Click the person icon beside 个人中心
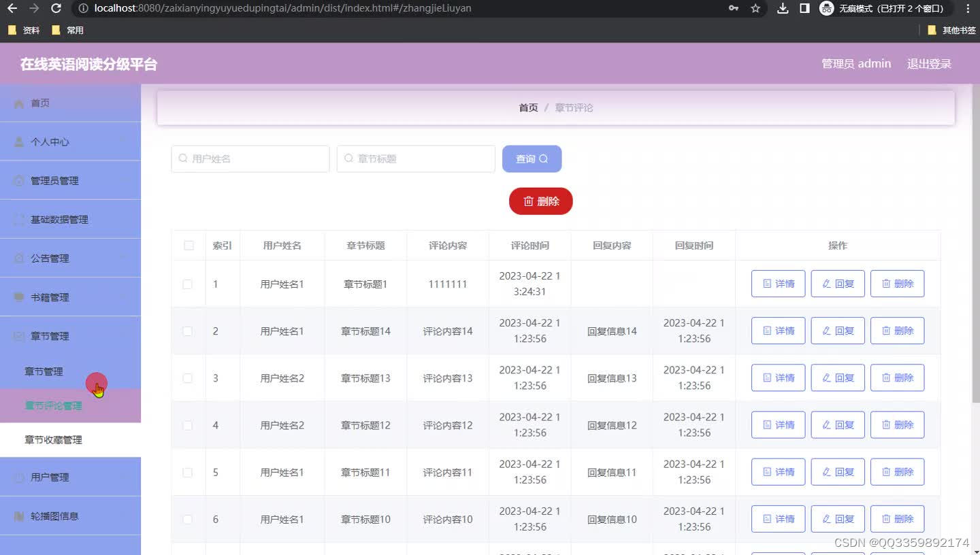The image size is (980, 555). tap(19, 142)
